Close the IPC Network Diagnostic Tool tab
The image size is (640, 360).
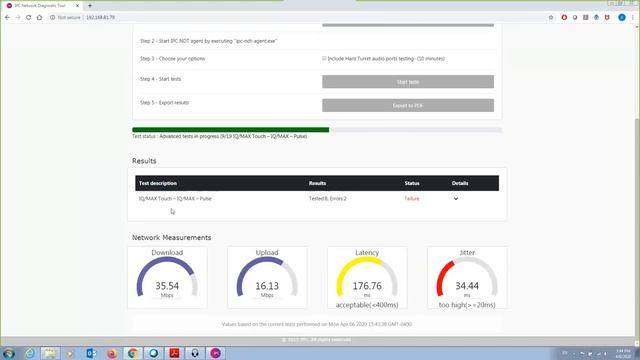pyautogui.click(x=77, y=6)
